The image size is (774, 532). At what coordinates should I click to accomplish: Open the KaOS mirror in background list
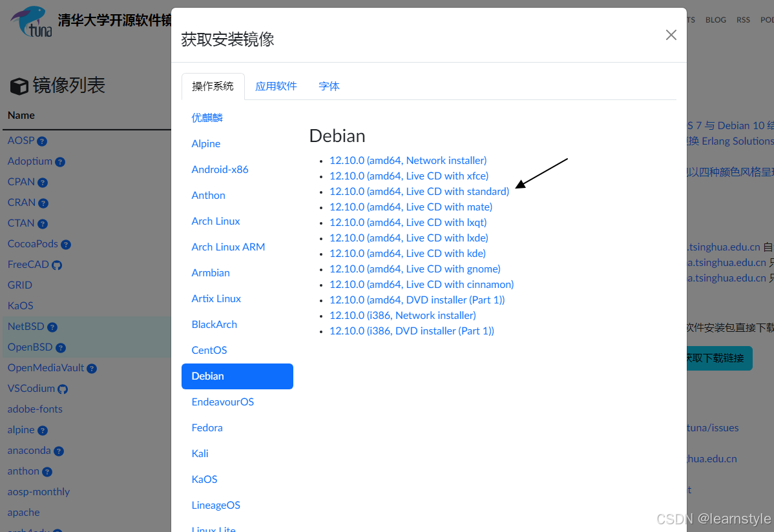[x=20, y=306]
